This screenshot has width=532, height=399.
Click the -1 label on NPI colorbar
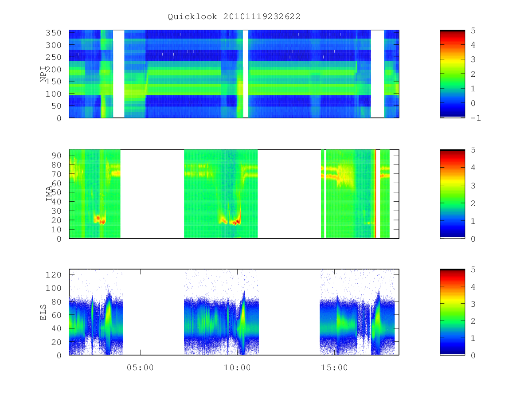[x=476, y=118]
